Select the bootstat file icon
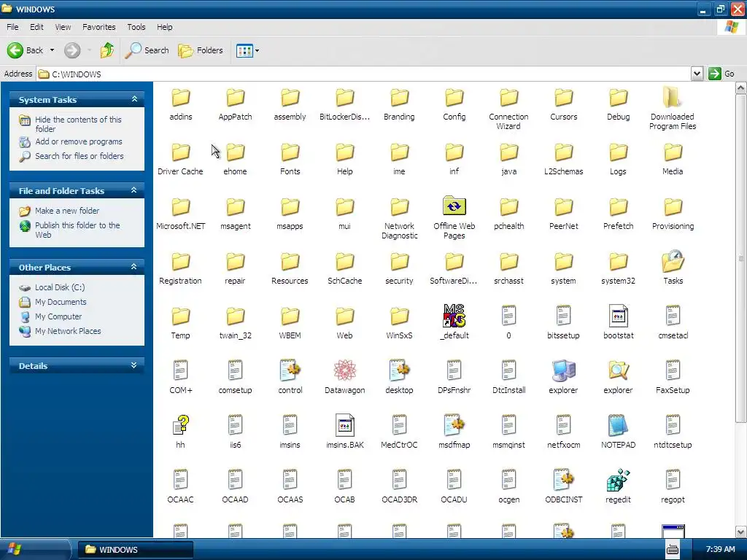The width and height of the screenshot is (747, 560). tap(618, 316)
